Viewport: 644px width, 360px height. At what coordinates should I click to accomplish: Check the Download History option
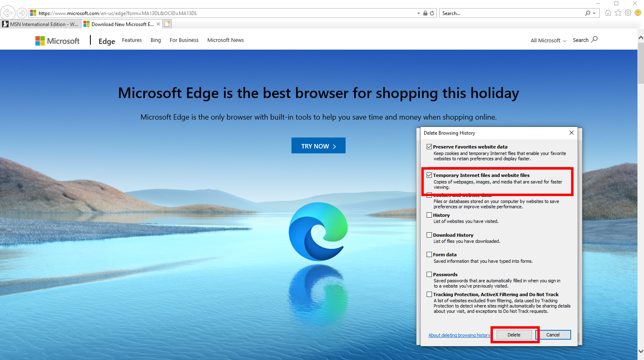(429, 235)
